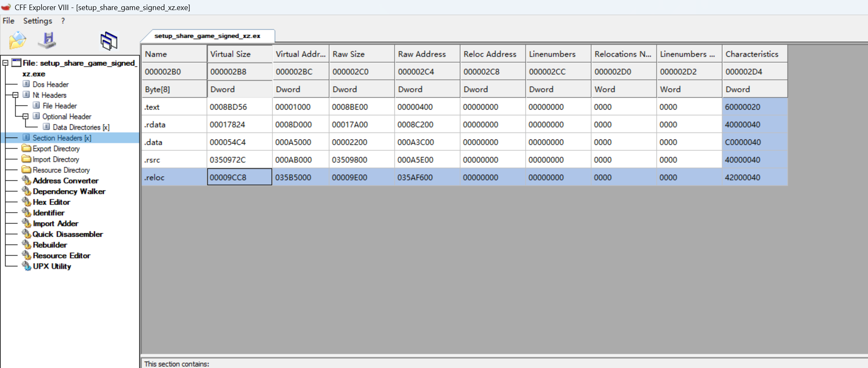Open the File menu
This screenshot has width=868, height=368.
(8, 21)
